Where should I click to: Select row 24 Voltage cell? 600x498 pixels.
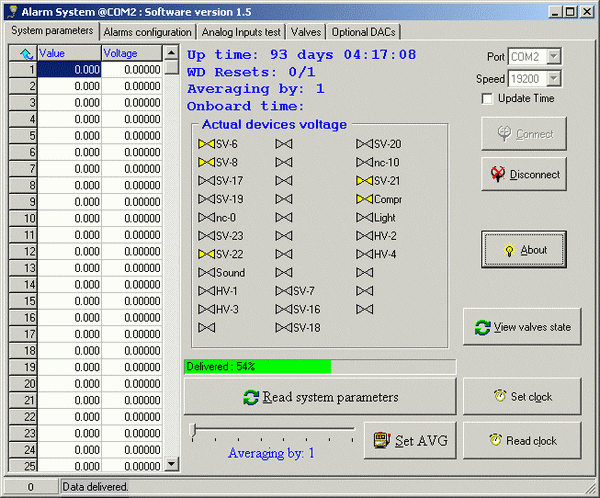(132, 450)
